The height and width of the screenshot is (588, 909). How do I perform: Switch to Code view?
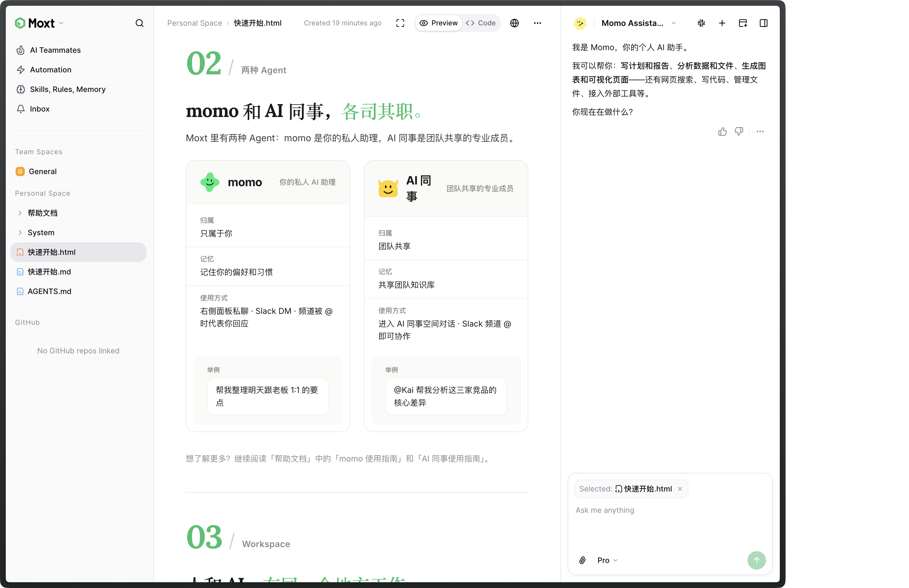pyautogui.click(x=480, y=23)
